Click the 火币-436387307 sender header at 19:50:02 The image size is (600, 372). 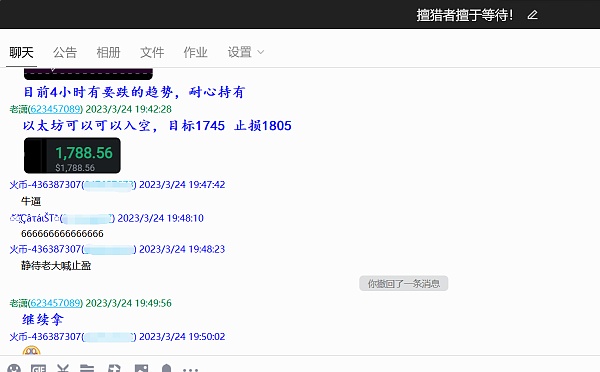pyautogui.click(x=117, y=337)
